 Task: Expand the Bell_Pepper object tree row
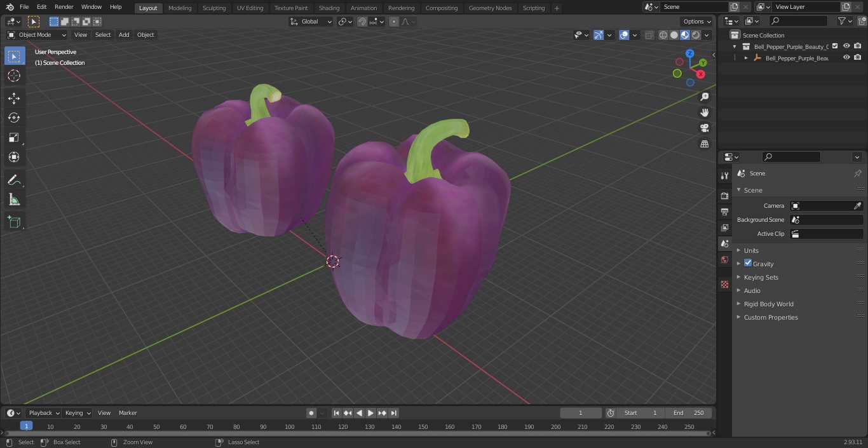click(x=746, y=58)
